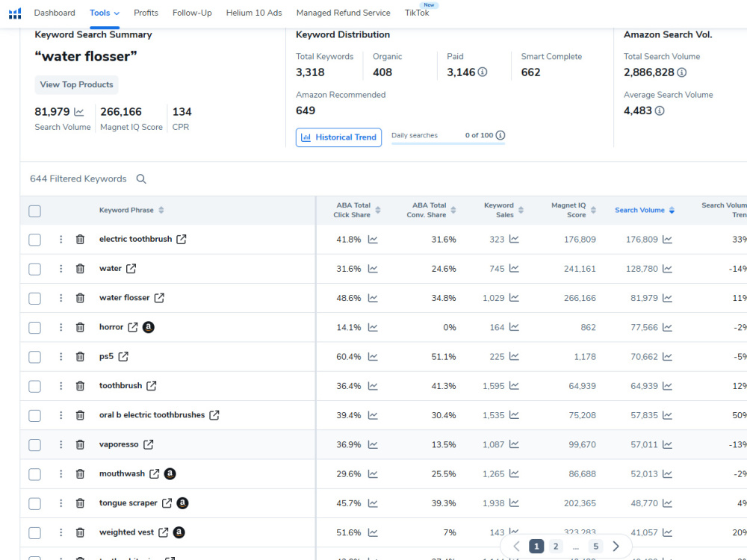View search volume chart for ps5 row

667,357
